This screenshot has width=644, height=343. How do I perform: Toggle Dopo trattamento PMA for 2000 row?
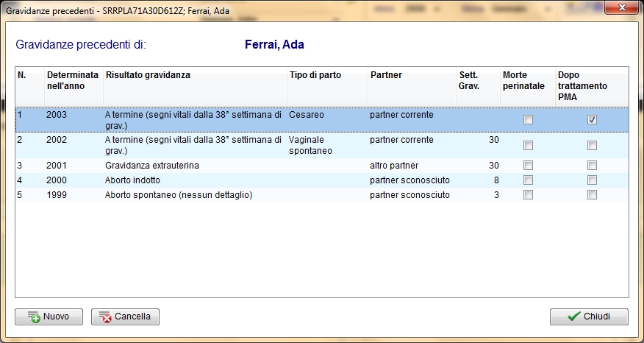point(592,180)
